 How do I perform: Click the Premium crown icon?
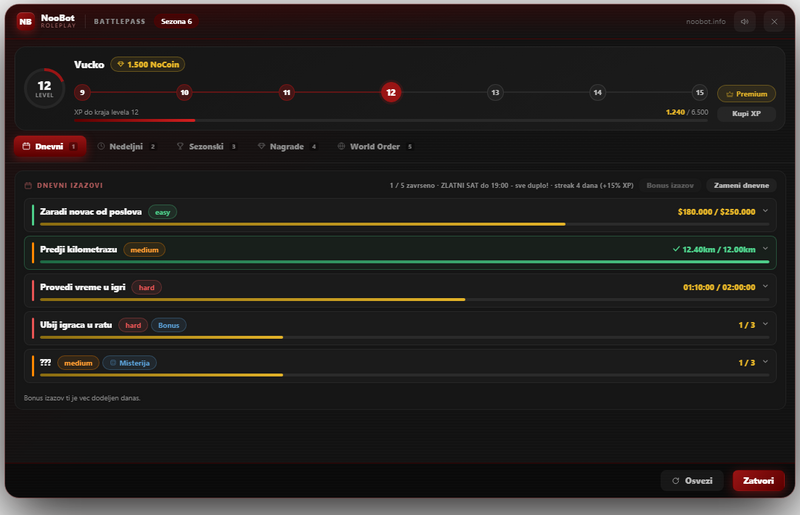(x=730, y=94)
